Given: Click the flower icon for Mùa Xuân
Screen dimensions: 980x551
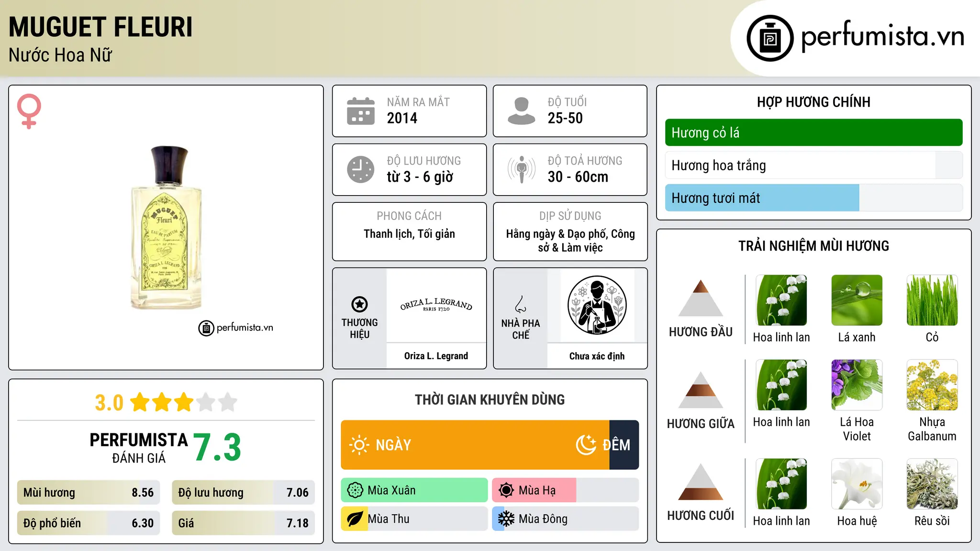Looking at the screenshot, I should point(355,490).
